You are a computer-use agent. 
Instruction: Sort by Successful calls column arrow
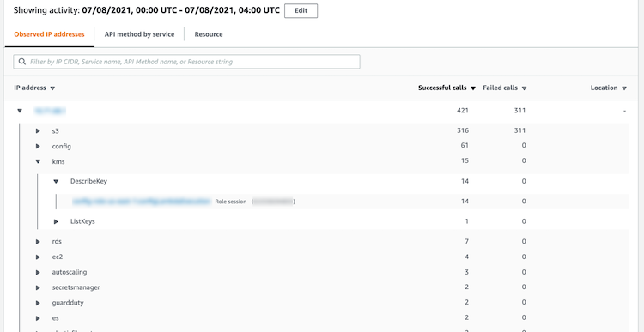(x=473, y=88)
